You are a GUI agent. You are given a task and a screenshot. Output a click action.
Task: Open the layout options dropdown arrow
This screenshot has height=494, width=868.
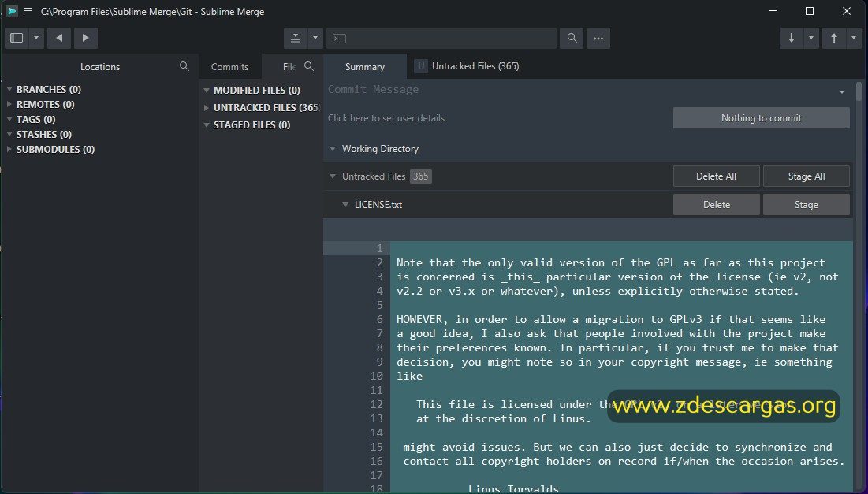36,38
